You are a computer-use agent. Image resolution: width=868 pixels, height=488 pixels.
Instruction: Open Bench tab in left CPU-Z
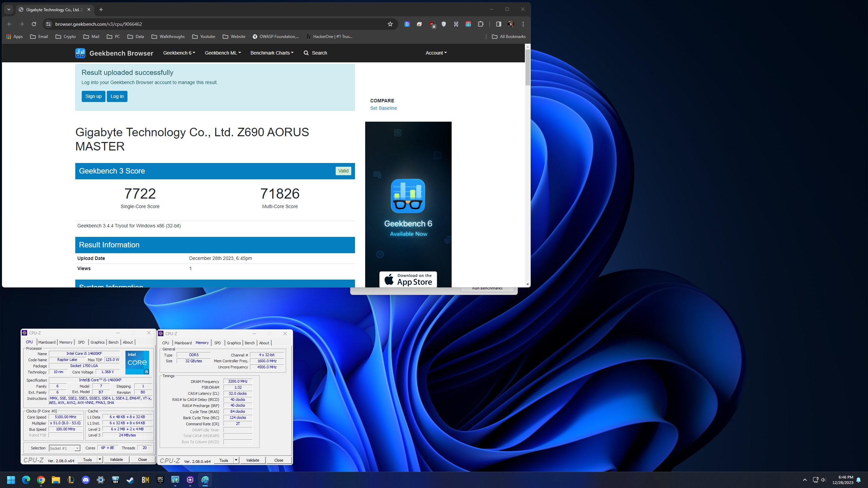(x=114, y=342)
